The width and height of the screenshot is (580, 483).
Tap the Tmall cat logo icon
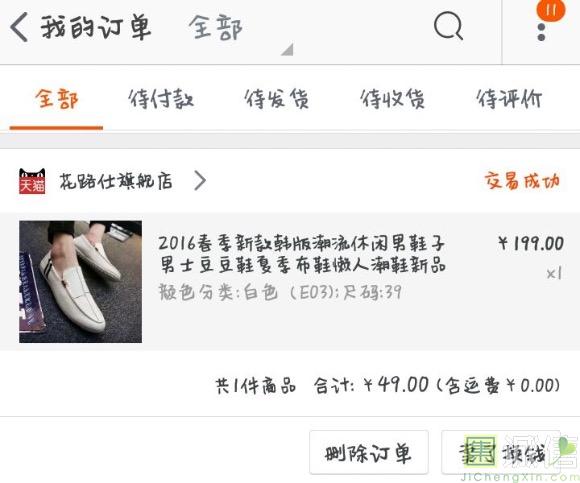click(32, 181)
